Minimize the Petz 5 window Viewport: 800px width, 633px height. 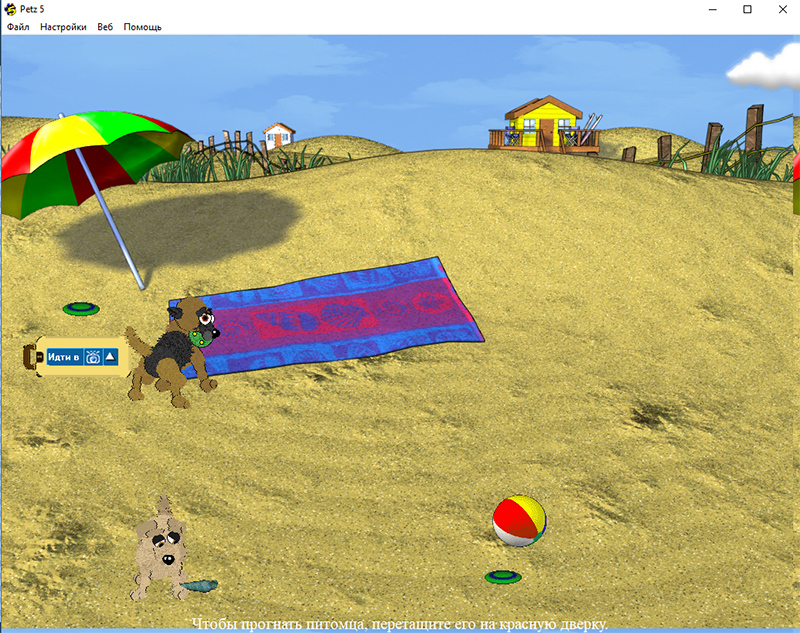(x=713, y=9)
